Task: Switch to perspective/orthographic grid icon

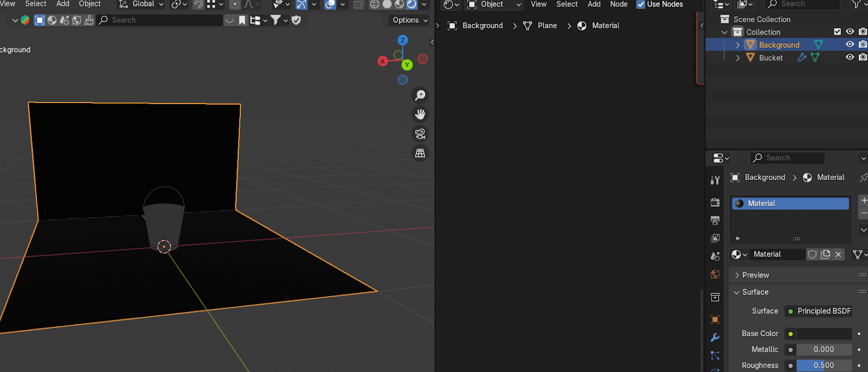Action: pos(420,153)
